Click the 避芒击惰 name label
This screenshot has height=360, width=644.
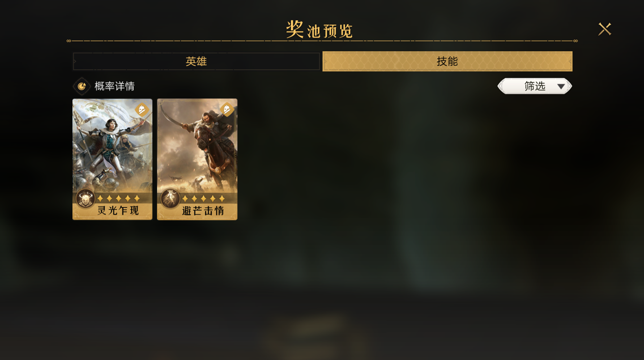203,211
